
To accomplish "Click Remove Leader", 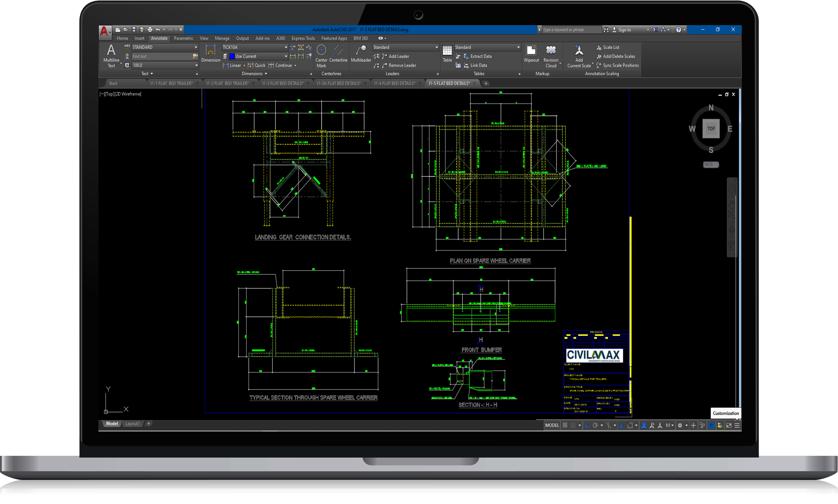I will [x=399, y=65].
